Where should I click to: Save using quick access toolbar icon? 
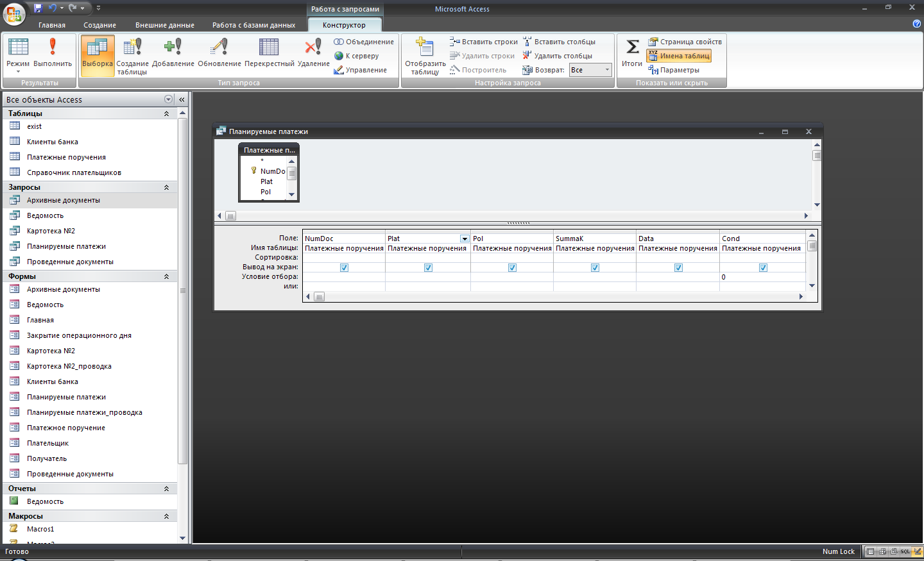pyautogui.click(x=38, y=8)
